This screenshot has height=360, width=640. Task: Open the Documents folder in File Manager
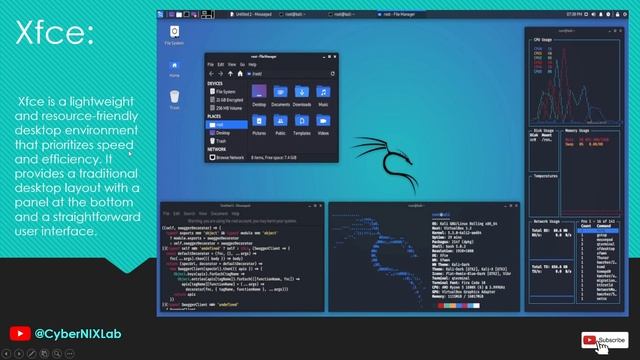pos(280,96)
